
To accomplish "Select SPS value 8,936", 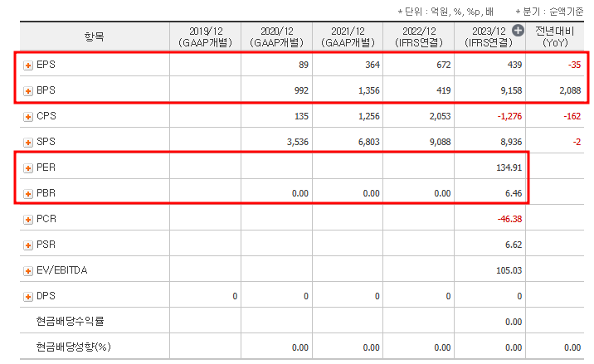I will point(511,142).
